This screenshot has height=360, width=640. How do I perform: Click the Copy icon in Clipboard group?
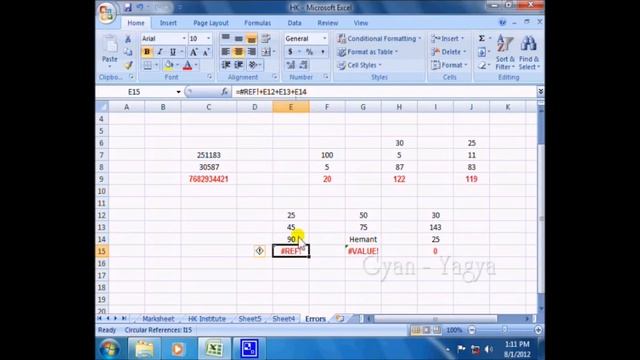[x=128, y=52]
